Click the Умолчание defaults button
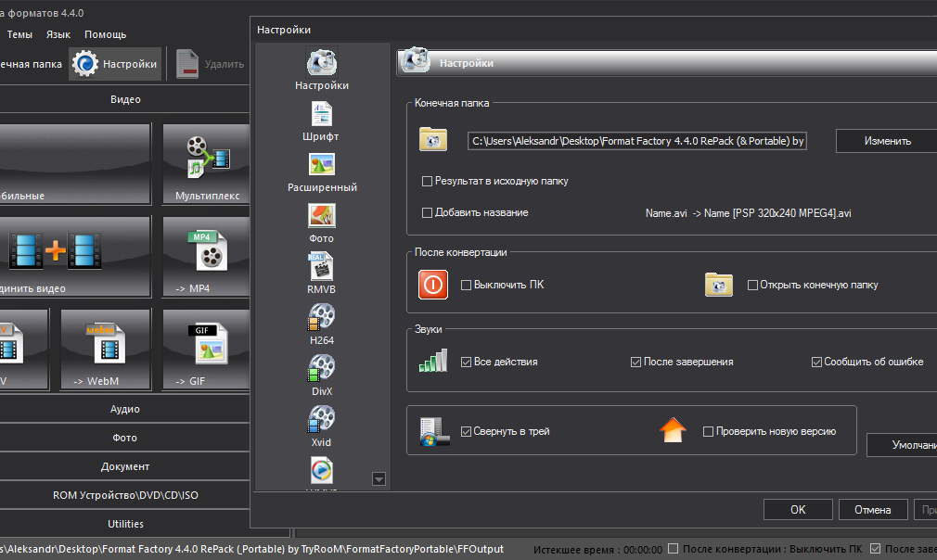 pos(903,445)
